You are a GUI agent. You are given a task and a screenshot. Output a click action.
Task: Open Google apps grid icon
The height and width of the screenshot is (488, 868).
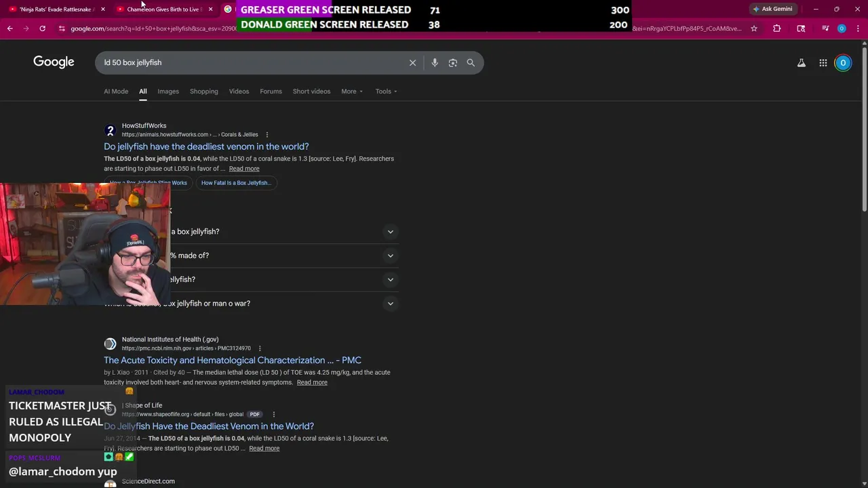pyautogui.click(x=823, y=62)
